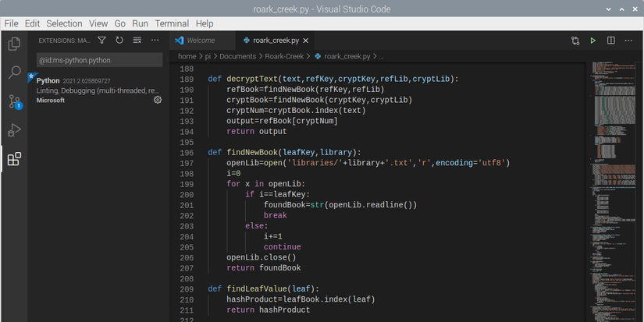Open the Go menu
Image resolution: width=644 pixels, height=322 pixels.
click(120, 24)
